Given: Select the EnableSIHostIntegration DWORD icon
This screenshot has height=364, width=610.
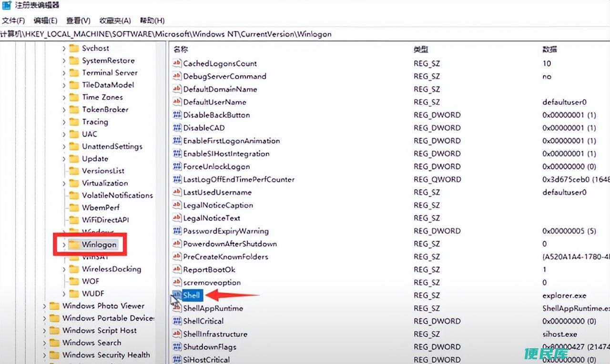Looking at the screenshot, I should coord(177,153).
